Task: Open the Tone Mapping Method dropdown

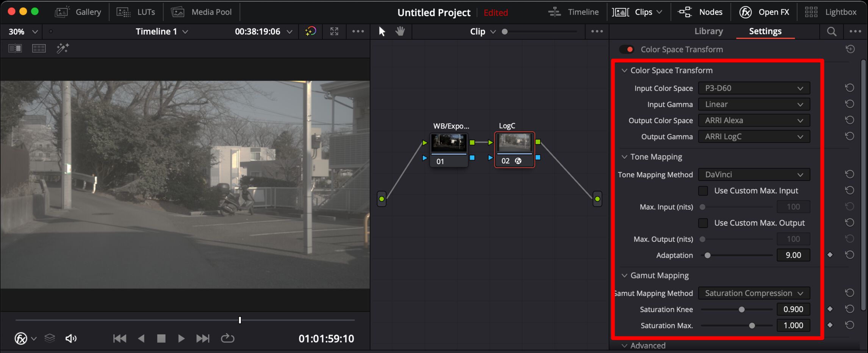Action: pyautogui.click(x=754, y=175)
